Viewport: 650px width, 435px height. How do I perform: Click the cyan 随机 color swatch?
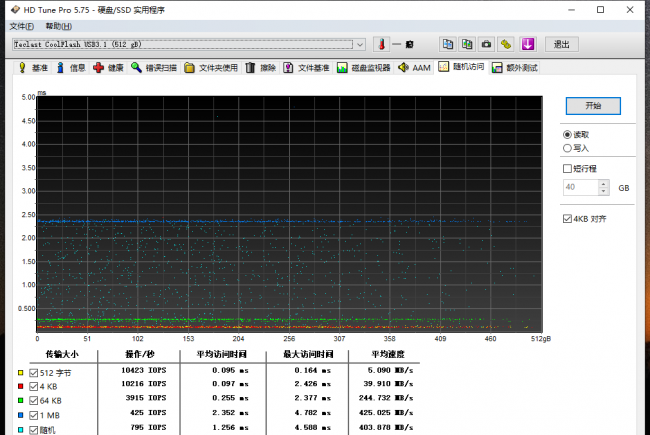pyautogui.click(x=21, y=430)
